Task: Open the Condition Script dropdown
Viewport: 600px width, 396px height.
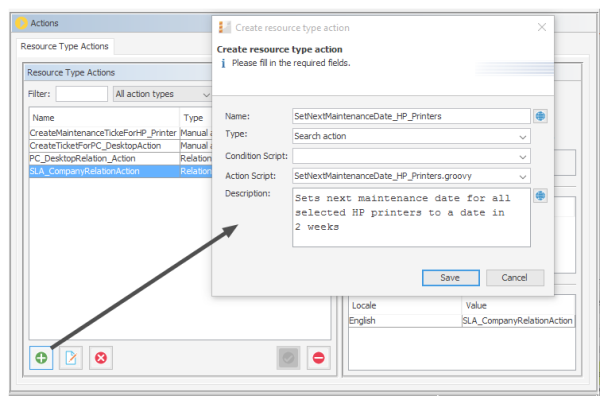Action: pos(411,156)
